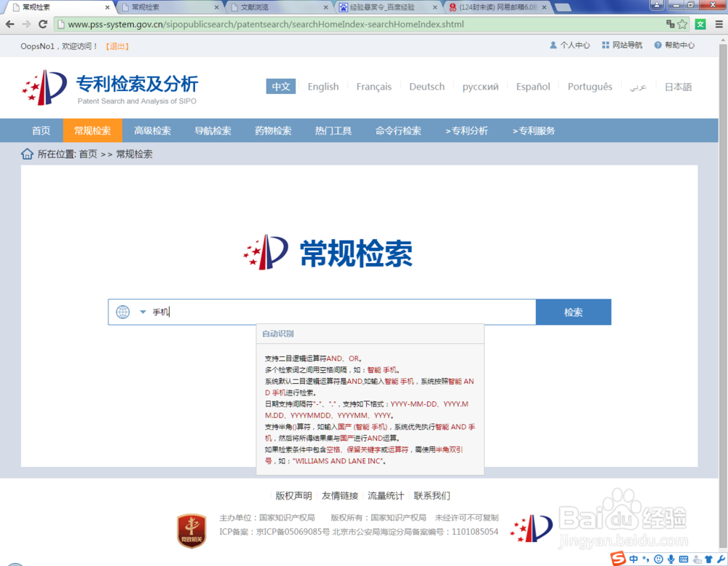
Task: Click 首页 in the breadcrumb
Action: [x=88, y=154]
